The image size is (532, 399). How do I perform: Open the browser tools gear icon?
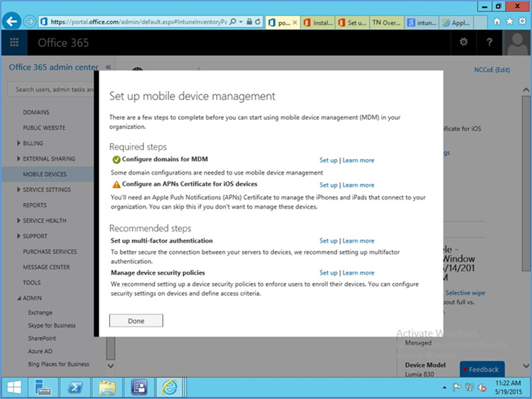pyautogui.click(x=523, y=22)
